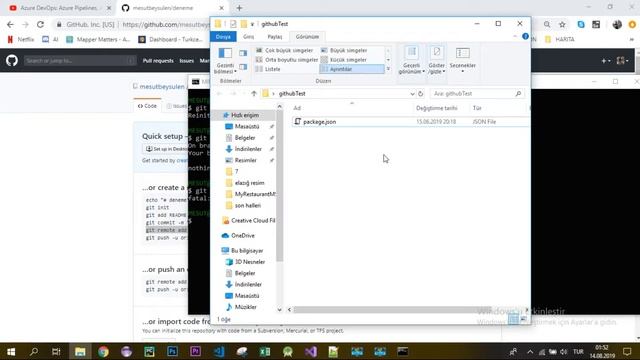Open Masaüstü under quick access

click(247, 127)
